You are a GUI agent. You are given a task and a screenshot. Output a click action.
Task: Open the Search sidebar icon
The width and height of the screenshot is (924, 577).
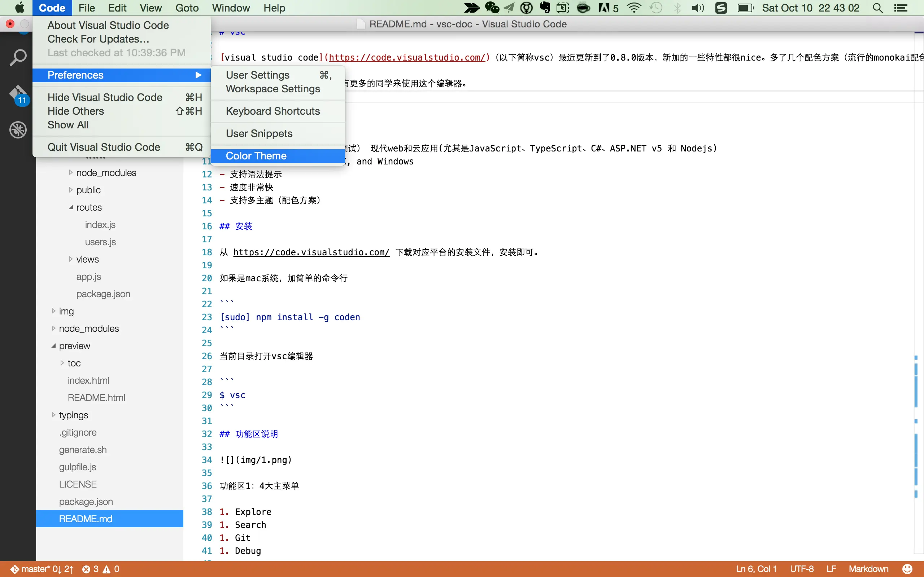tap(18, 58)
